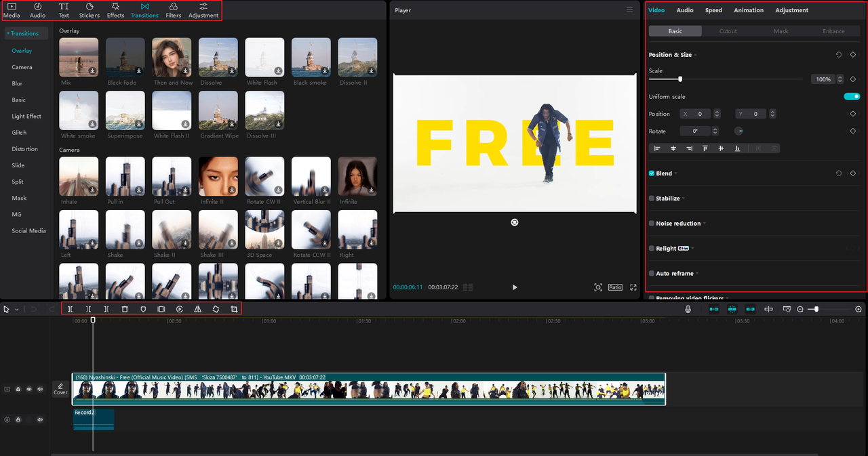Click the Position X stepper arrows
868x456 pixels.
[x=717, y=114]
